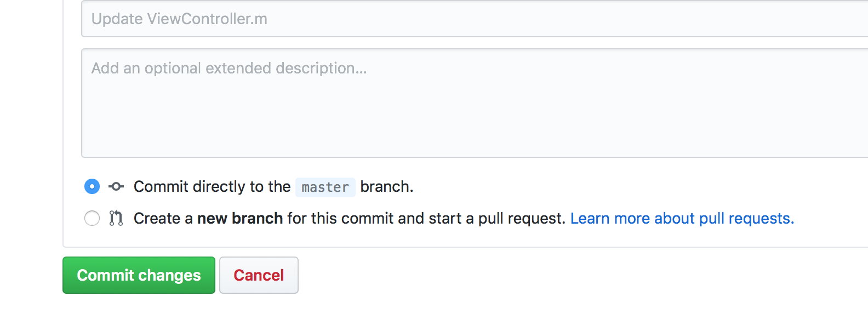Click into the optional extended description box
Screen dimensions: 868x319
coord(471,103)
